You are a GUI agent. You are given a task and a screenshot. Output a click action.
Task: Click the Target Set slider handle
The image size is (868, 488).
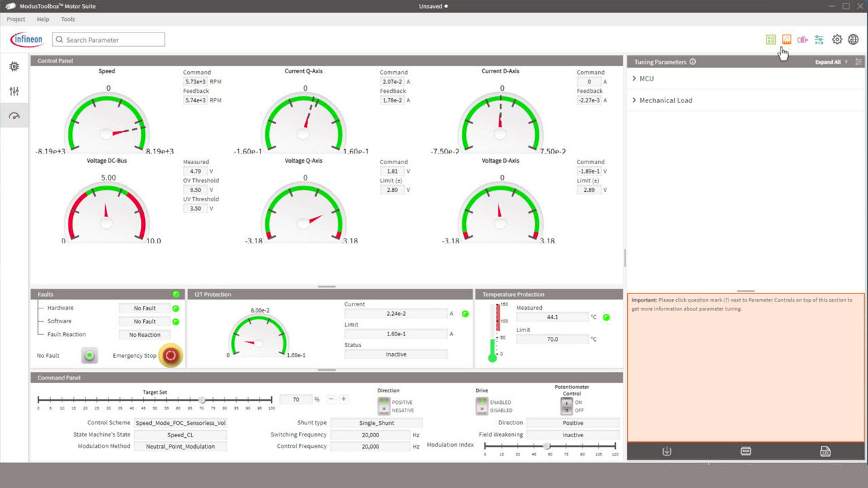pyautogui.click(x=201, y=400)
